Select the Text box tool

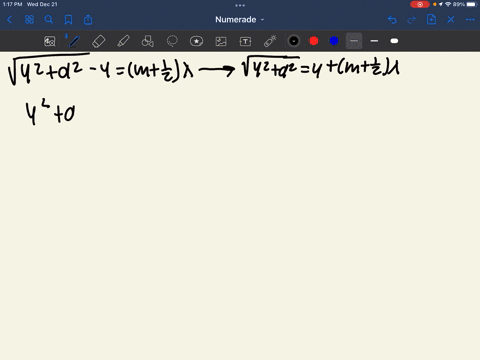tap(245, 41)
